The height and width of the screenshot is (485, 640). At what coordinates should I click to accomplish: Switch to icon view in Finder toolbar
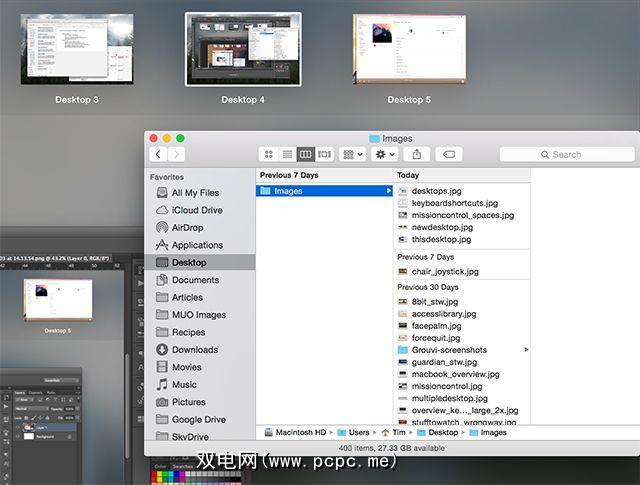pyautogui.click(x=269, y=154)
